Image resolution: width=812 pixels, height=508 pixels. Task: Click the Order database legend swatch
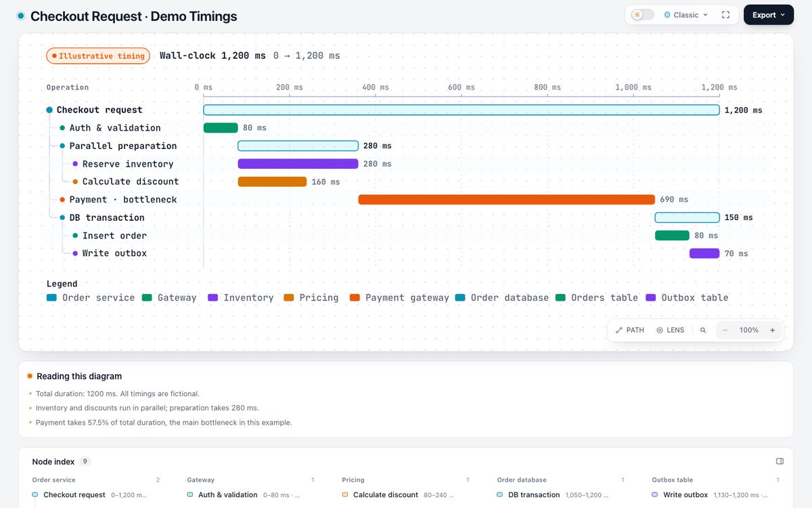click(461, 298)
